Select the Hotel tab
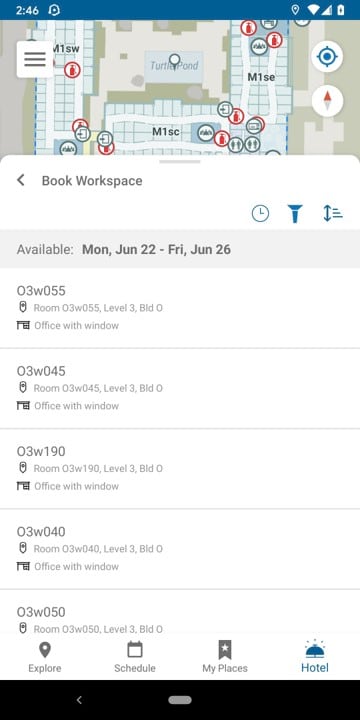Viewport: 360px width, 720px height. pyautogui.click(x=315, y=657)
